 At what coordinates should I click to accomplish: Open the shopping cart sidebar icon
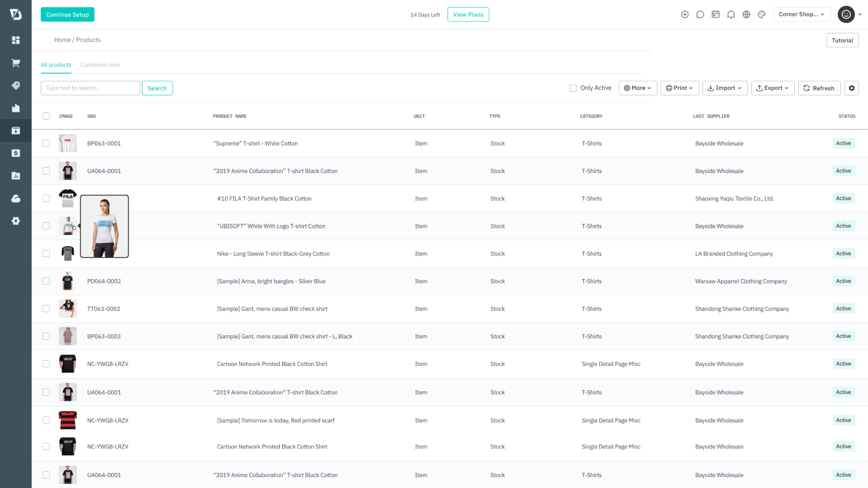pyautogui.click(x=16, y=63)
